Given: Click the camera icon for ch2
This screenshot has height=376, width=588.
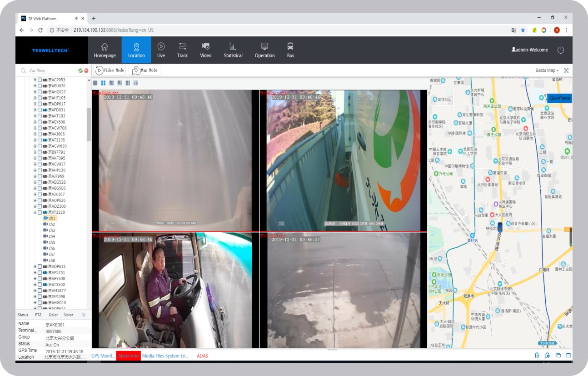Looking at the screenshot, I should 45,224.
